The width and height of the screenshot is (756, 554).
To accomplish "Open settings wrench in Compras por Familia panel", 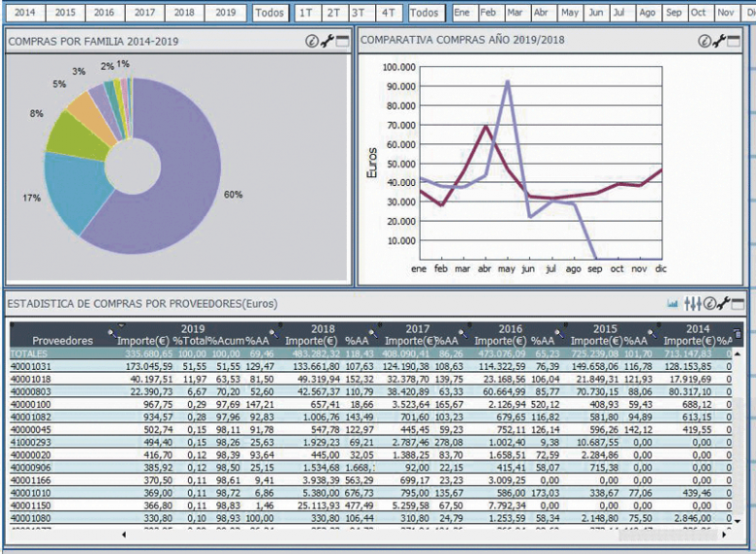I will 327,42.
